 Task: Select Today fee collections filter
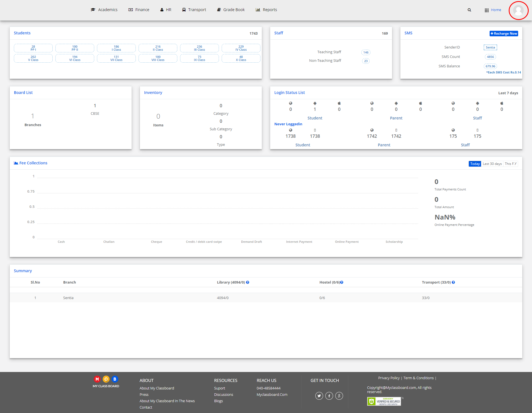tap(475, 164)
